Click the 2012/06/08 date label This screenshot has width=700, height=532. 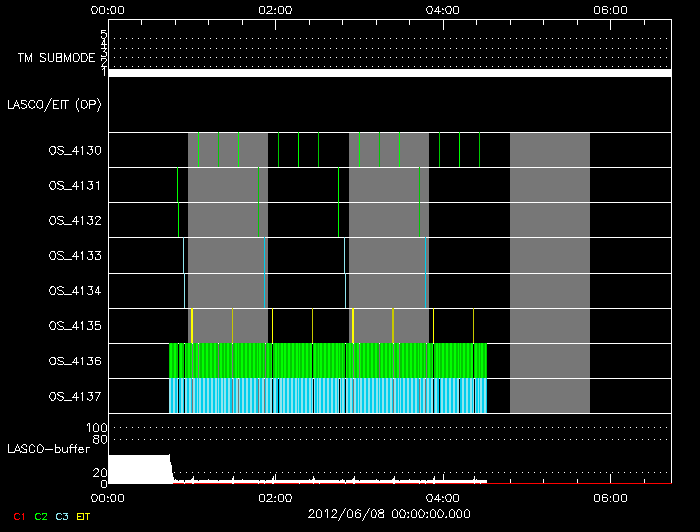[x=389, y=513]
